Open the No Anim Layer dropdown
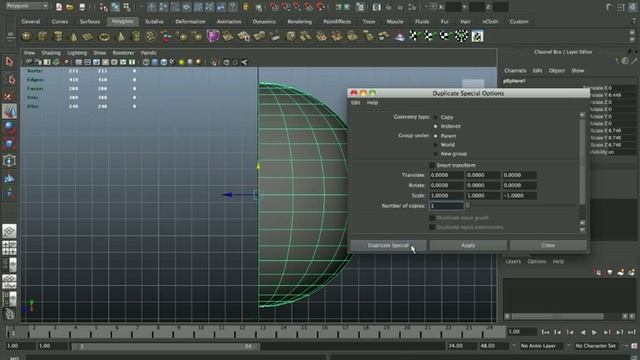The image size is (640, 360). [541, 346]
